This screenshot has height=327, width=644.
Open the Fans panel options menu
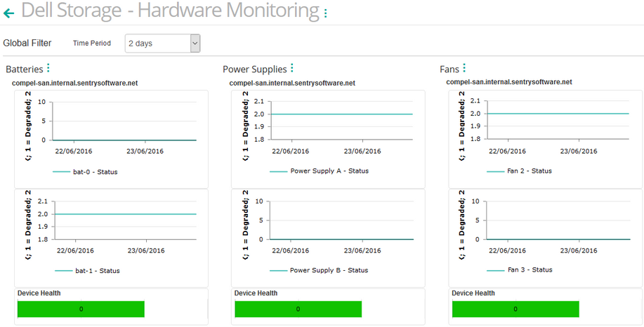click(464, 67)
